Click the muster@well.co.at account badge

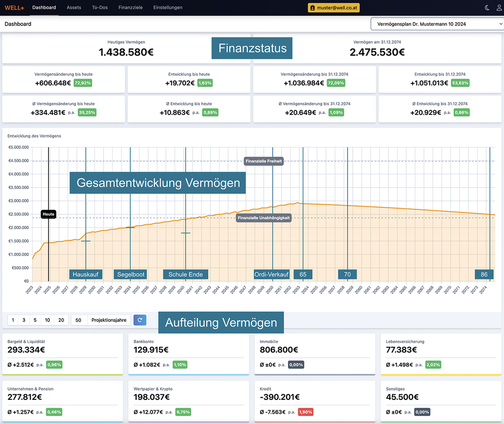click(333, 8)
